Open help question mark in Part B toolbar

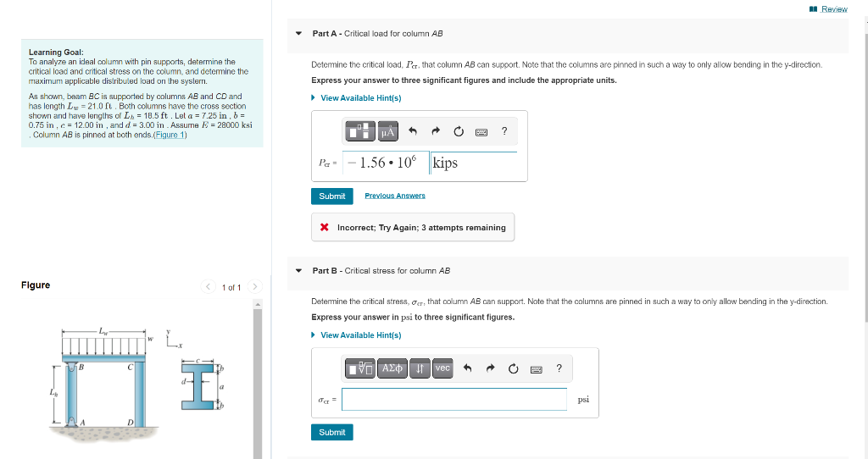coord(559,368)
